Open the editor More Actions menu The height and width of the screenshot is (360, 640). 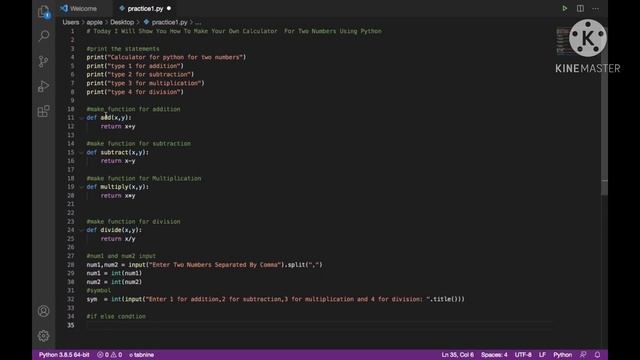[596, 8]
